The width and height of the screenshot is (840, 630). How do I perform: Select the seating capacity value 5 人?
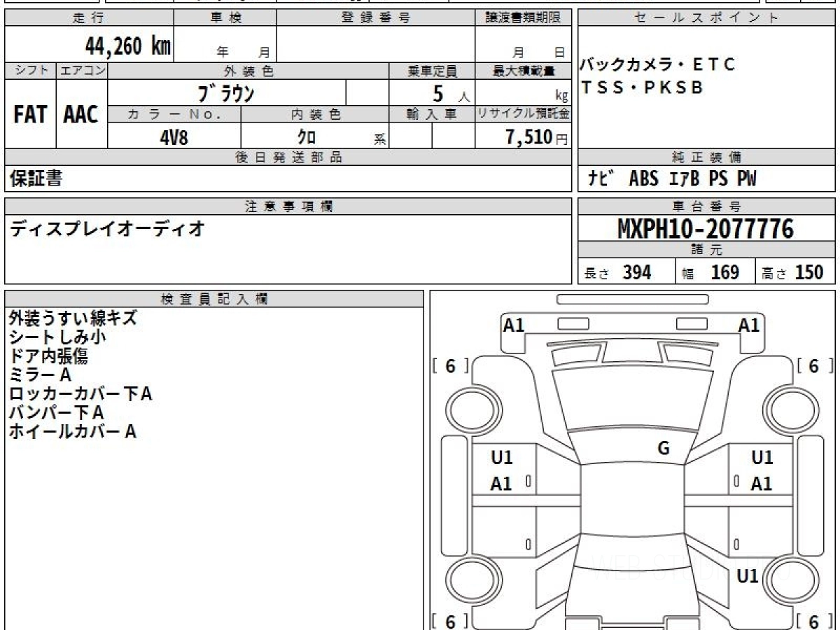pyautogui.click(x=451, y=93)
